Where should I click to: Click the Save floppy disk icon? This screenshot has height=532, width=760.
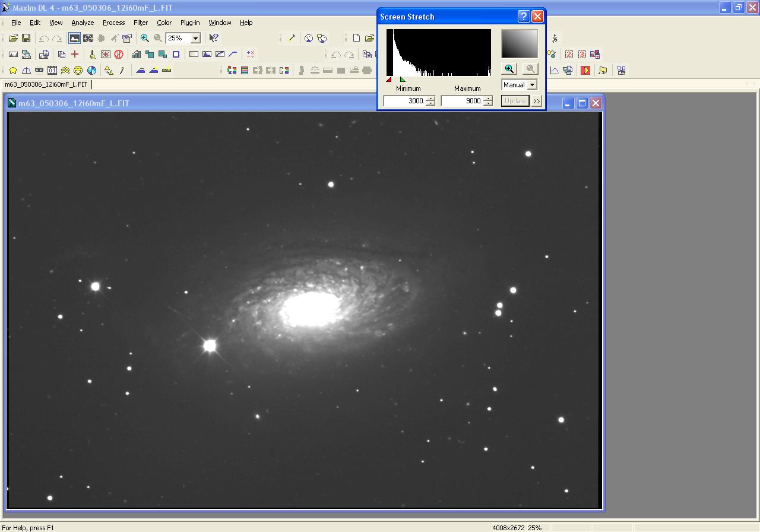(x=26, y=38)
